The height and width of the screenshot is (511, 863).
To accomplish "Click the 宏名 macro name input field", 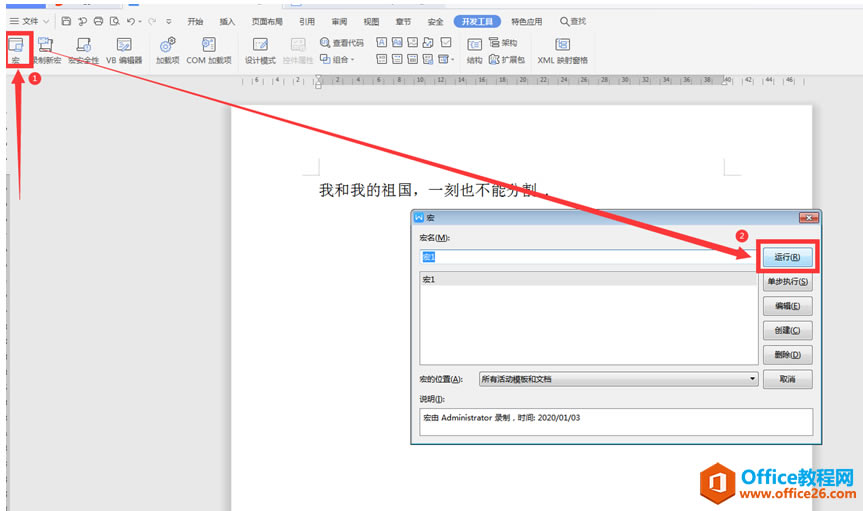I will pos(588,257).
